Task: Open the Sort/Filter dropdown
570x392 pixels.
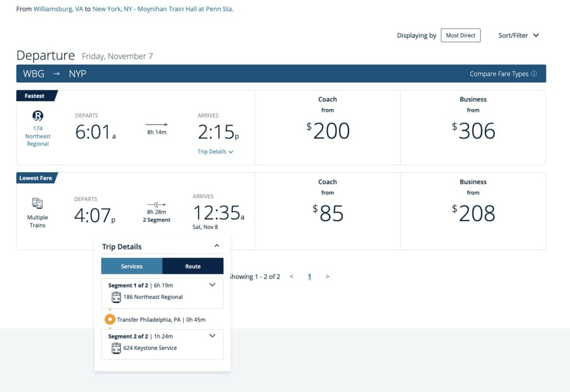Action: tap(519, 36)
